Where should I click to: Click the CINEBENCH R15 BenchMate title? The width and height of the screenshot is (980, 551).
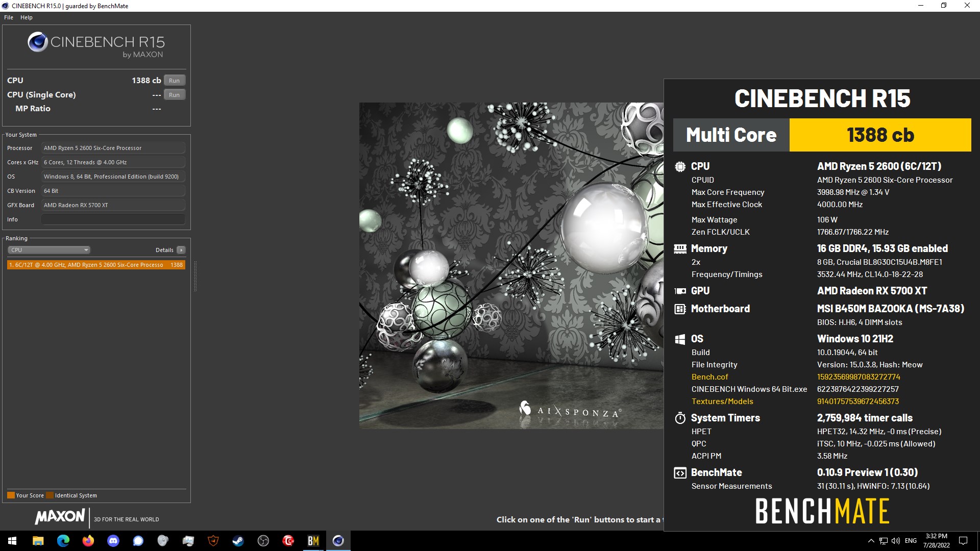[822, 98]
